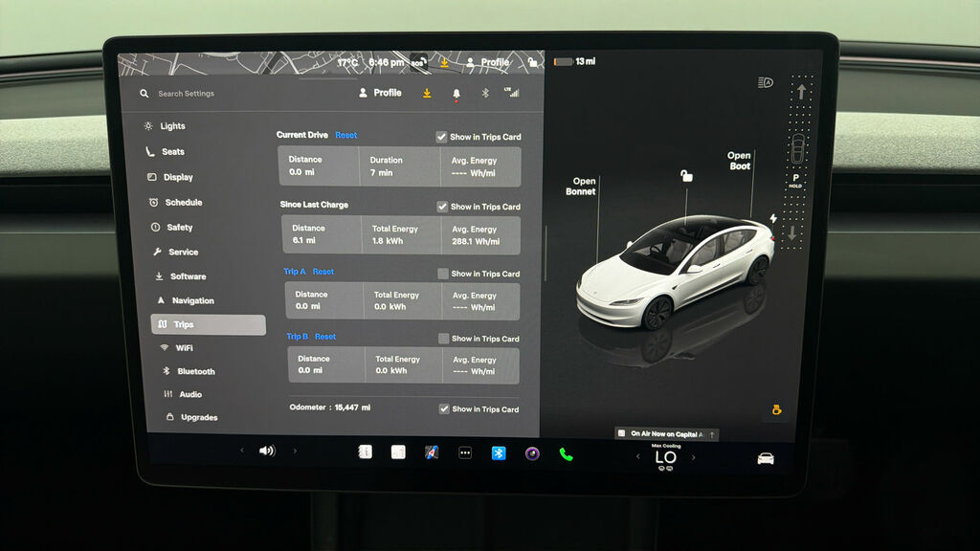Check Trip A Show in Trips Card
Viewport: 980px width, 551px height.
(x=442, y=274)
